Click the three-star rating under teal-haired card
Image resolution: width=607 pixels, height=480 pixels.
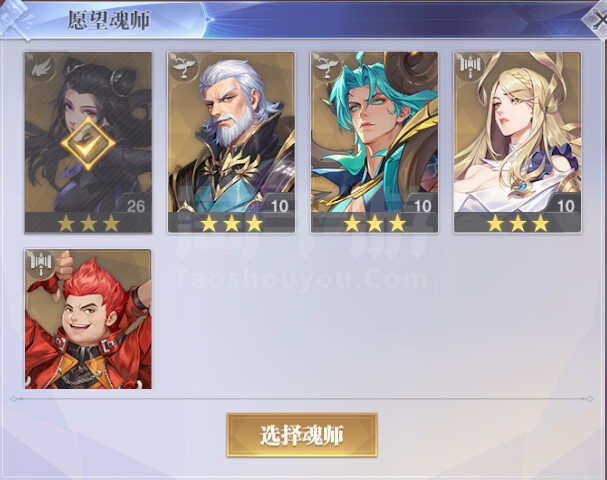pos(374,223)
